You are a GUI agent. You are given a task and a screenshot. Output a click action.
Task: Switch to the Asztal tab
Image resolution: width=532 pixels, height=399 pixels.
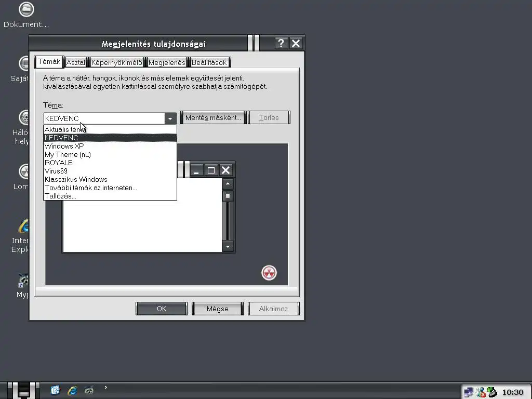(x=76, y=62)
